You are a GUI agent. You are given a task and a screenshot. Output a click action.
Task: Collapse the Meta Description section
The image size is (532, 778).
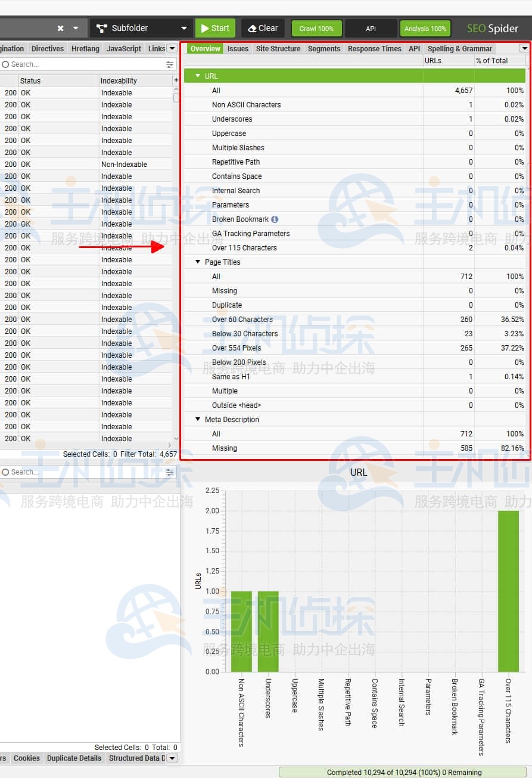(198, 419)
